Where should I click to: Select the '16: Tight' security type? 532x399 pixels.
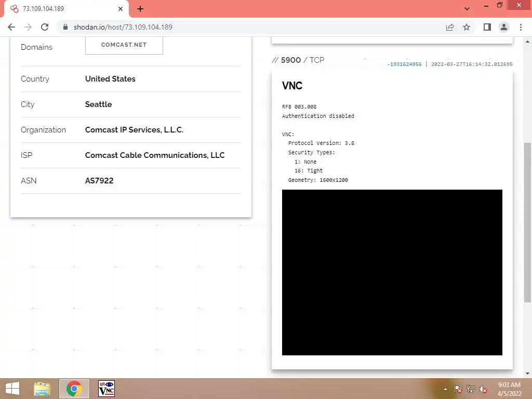(x=309, y=170)
